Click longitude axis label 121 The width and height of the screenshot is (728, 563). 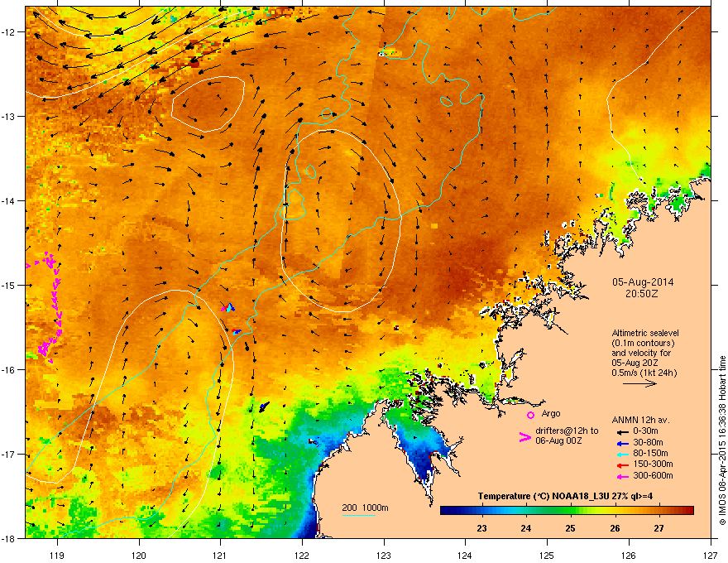[x=219, y=556]
